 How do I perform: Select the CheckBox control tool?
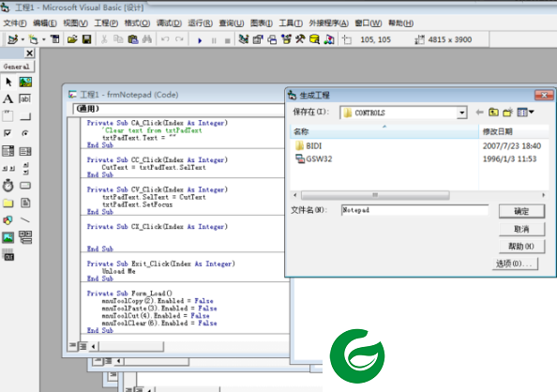tap(8, 133)
